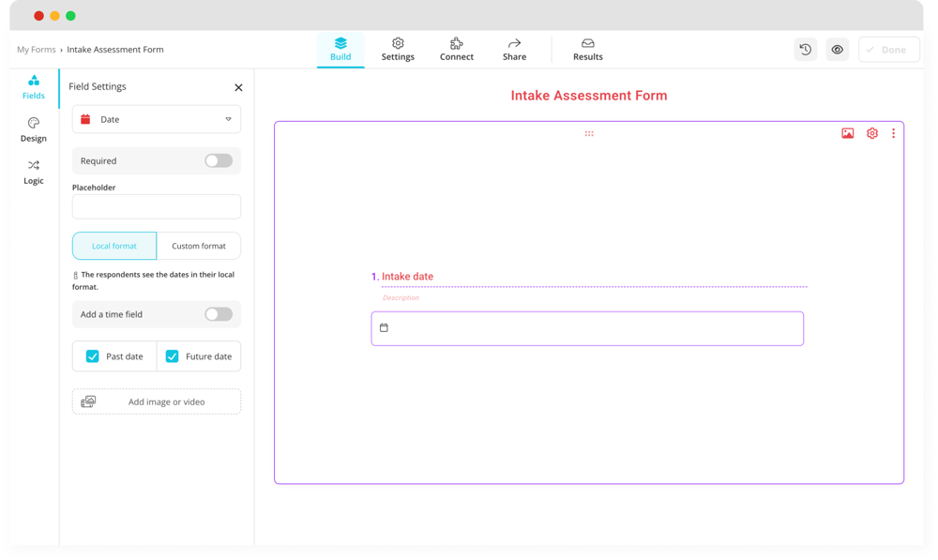Image resolution: width=938 pixels, height=560 pixels.
Task: Open the Logic sidebar panel
Action: tap(34, 172)
